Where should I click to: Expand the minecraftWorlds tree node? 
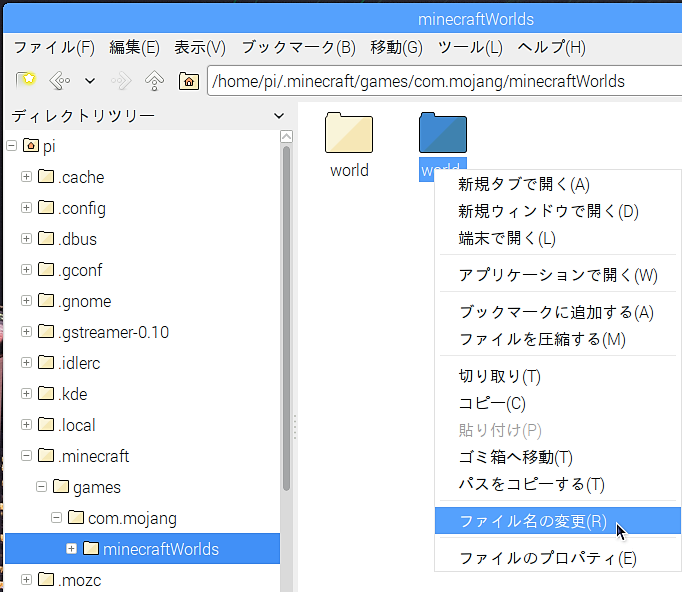(71, 549)
